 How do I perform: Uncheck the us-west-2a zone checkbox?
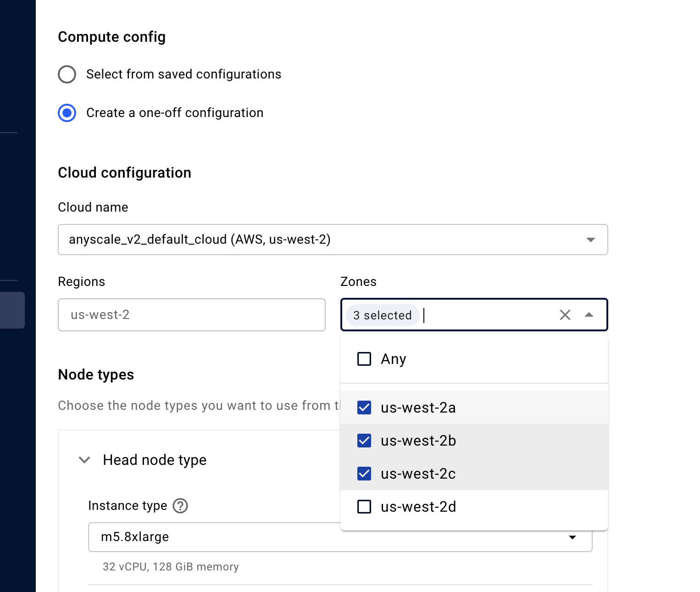pos(364,408)
